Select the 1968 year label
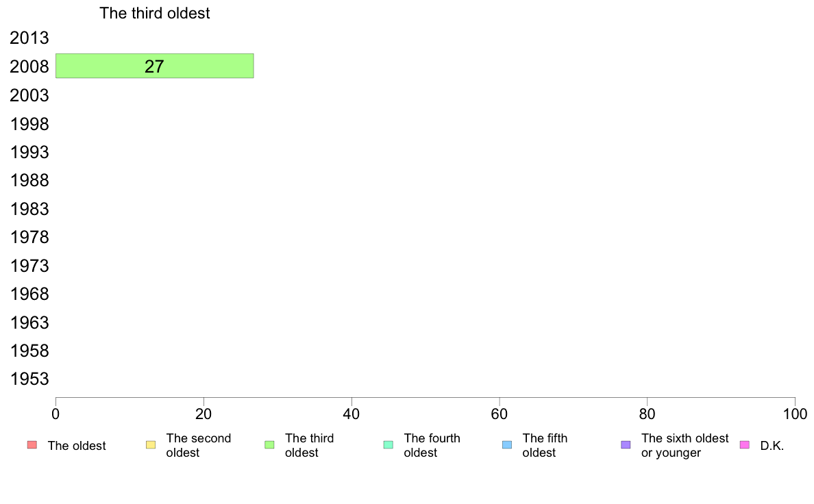Viewport: 814px width, 504px height. click(x=29, y=294)
